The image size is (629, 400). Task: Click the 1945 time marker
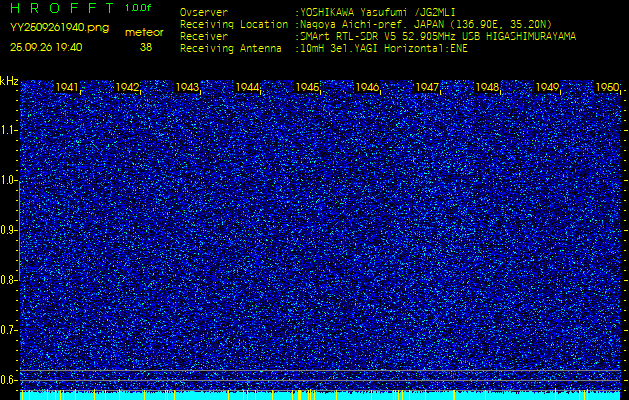(x=307, y=87)
